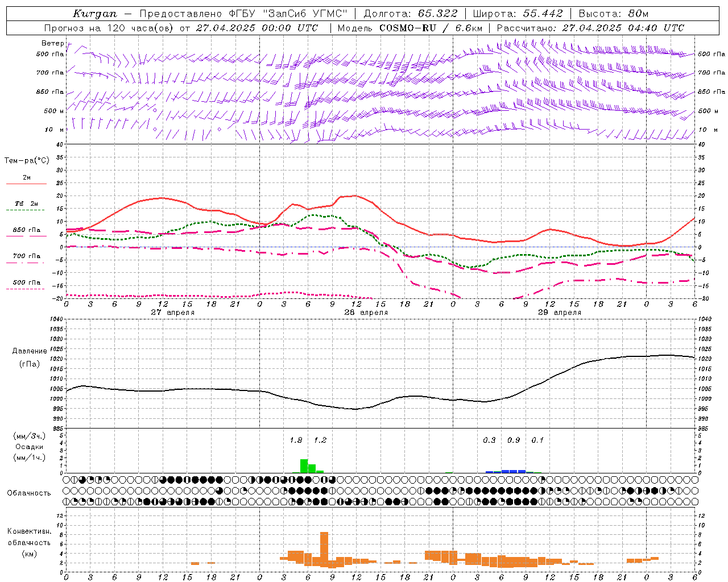Click the Kurgan station title
Screen dimensions: 728x582
(x=95, y=14)
